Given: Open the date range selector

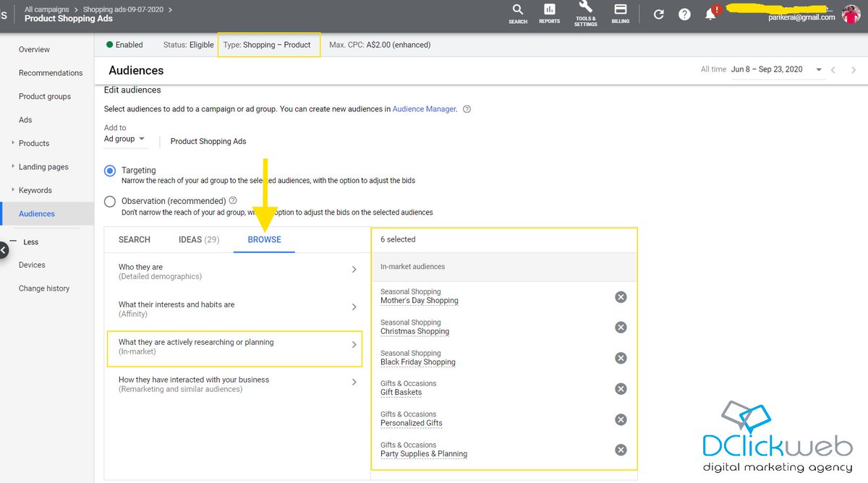Looking at the screenshot, I should coord(788,69).
